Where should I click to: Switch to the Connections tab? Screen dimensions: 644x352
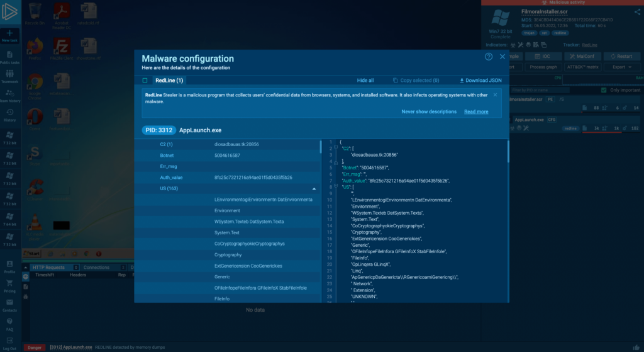click(x=96, y=267)
